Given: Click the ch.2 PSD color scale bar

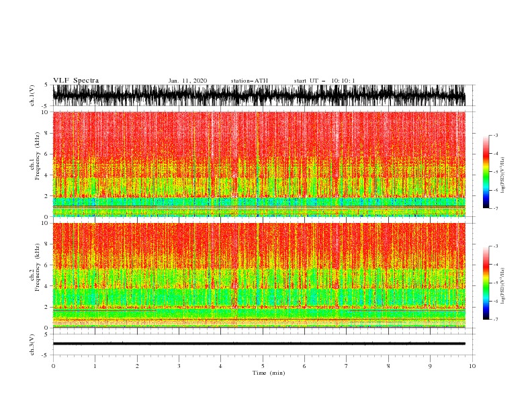Looking at the screenshot, I should click(x=486, y=283).
